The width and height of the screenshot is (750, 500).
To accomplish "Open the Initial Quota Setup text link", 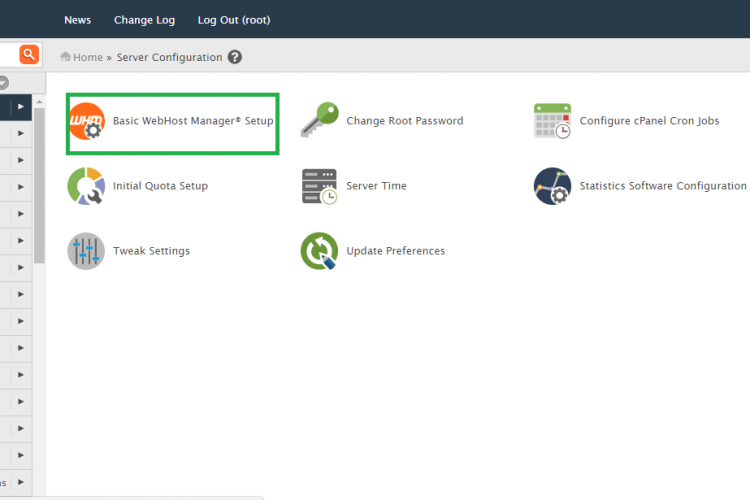I will pyautogui.click(x=160, y=186).
